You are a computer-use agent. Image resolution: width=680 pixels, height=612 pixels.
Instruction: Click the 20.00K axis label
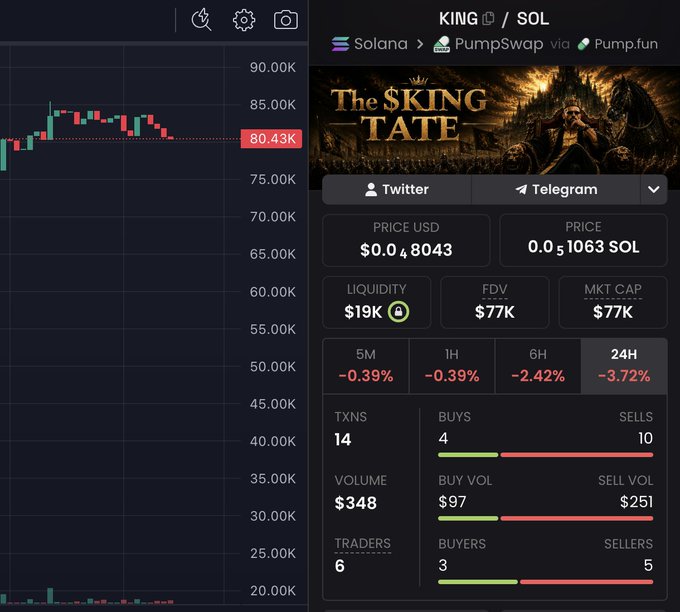point(273,590)
